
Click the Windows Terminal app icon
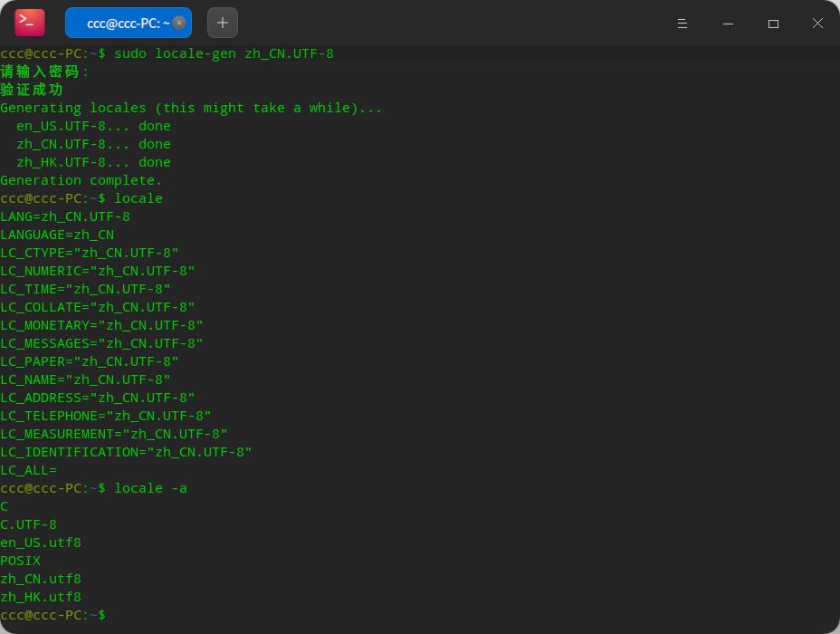click(x=28, y=22)
